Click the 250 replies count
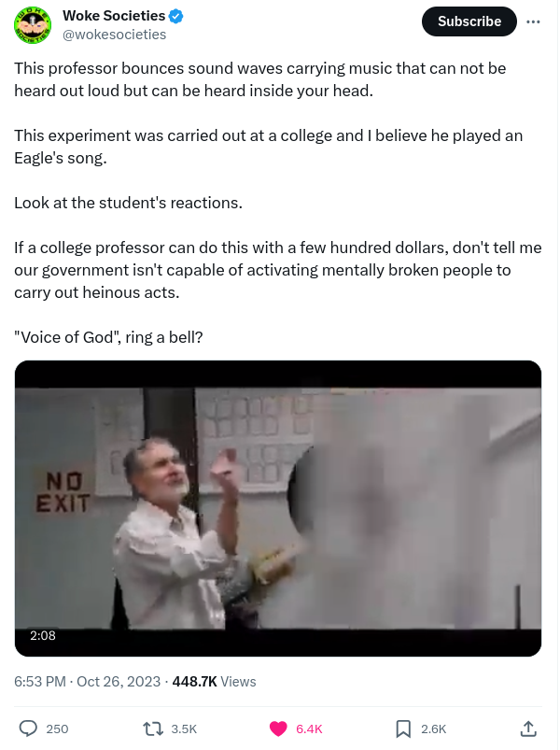The height and width of the screenshot is (750, 560). click(57, 729)
